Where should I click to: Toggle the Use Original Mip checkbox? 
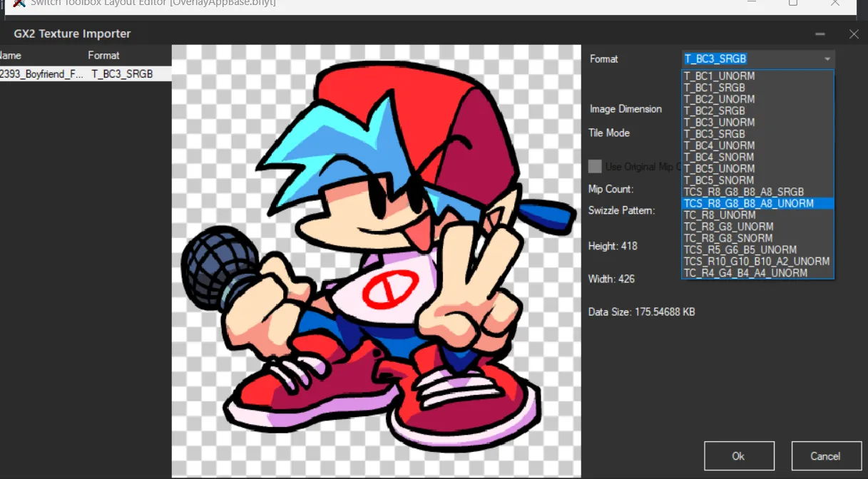595,166
